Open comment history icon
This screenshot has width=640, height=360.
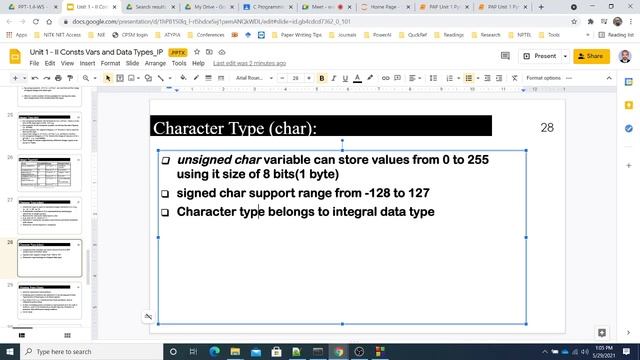coord(505,56)
